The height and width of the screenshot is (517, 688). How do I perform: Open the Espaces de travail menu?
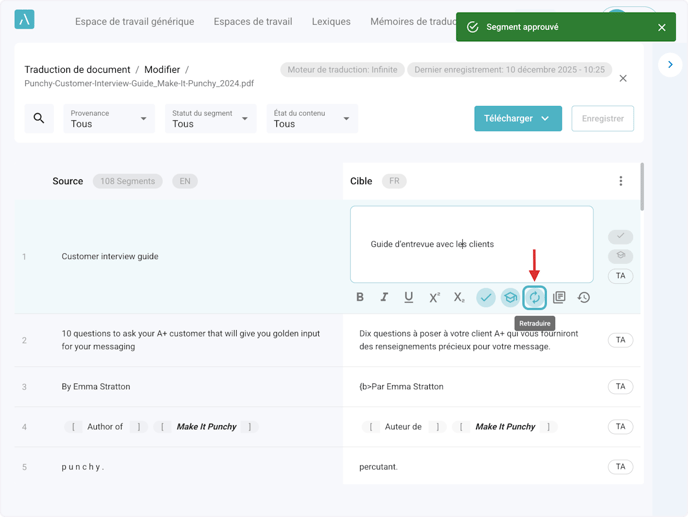point(253,21)
